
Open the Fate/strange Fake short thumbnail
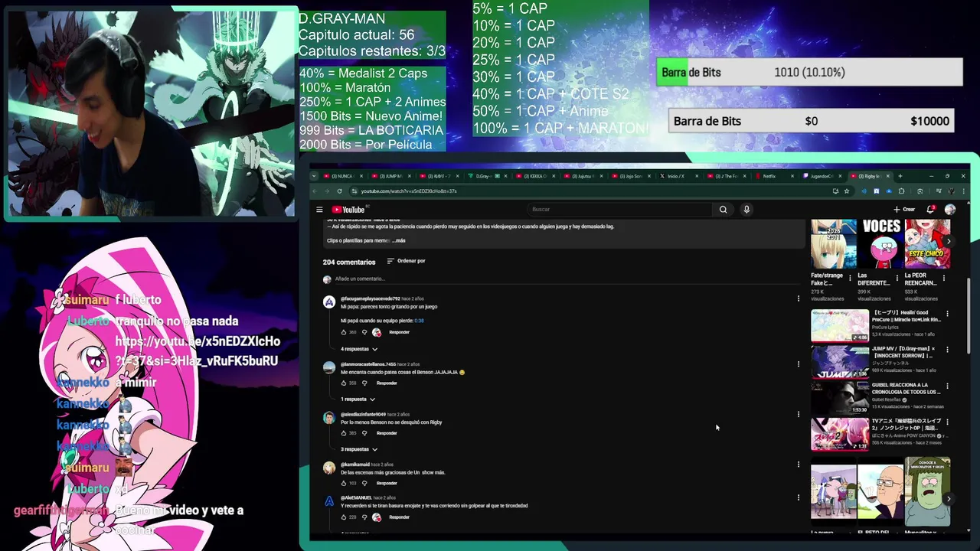[834, 244]
